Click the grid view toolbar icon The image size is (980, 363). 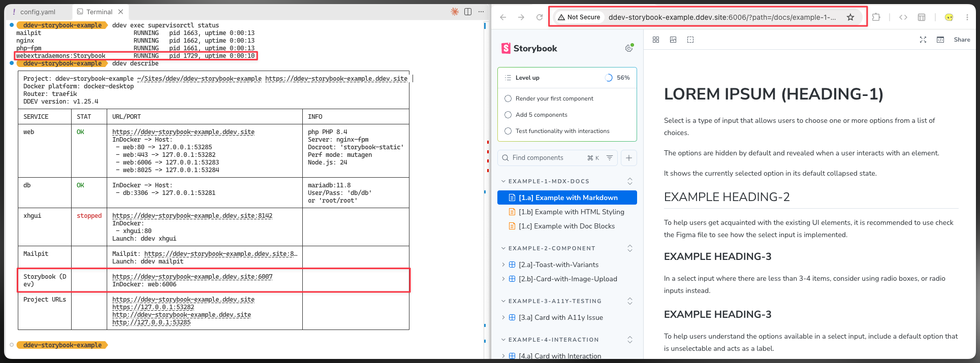656,40
